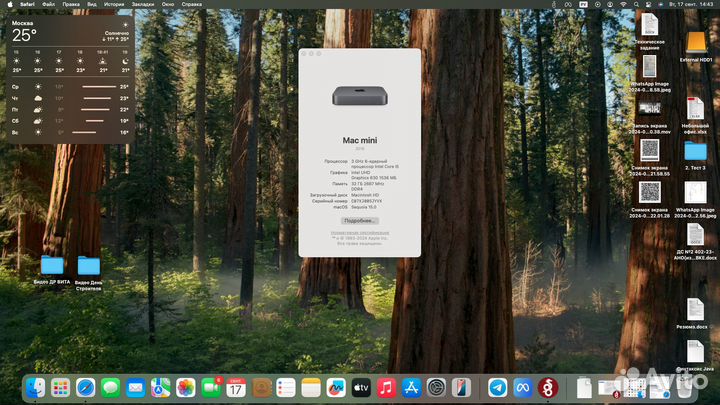Open the История menu
720x405 pixels.
(114, 4)
